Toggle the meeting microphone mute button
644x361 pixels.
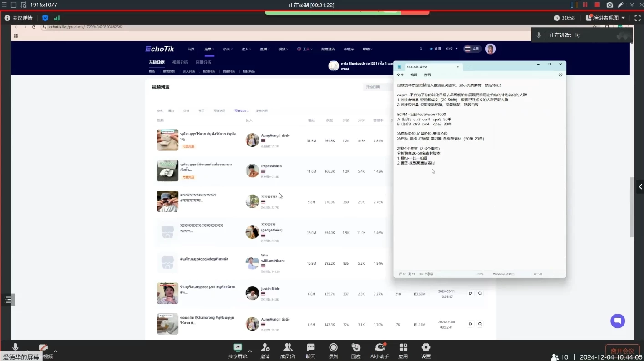[15, 348]
